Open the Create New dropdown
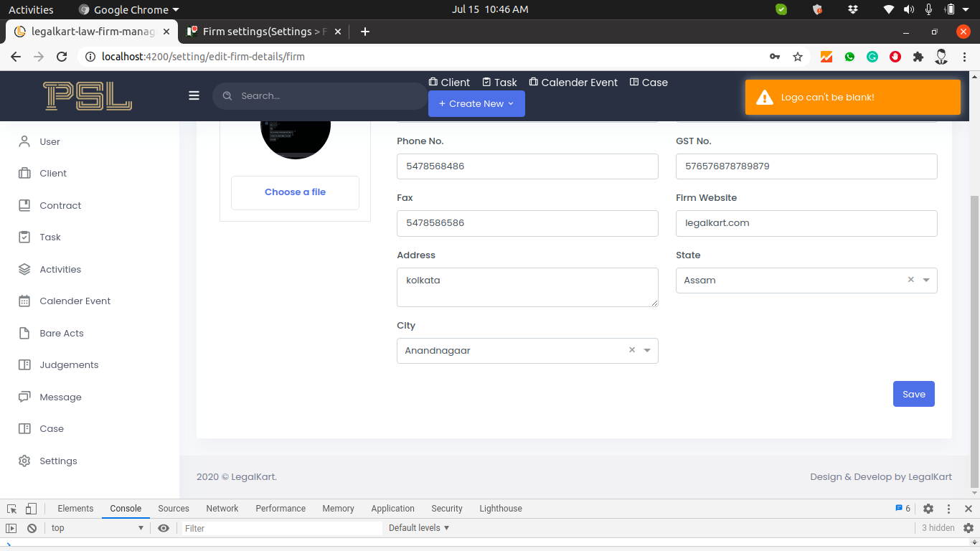The height and width of the screenshot is (551, 980). (x=476, y=103)
